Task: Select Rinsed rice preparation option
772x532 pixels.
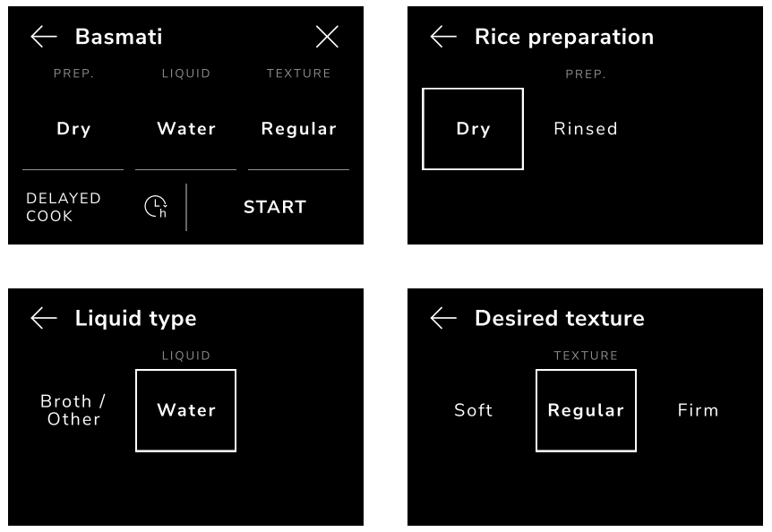Action: (x=586, y=129)
